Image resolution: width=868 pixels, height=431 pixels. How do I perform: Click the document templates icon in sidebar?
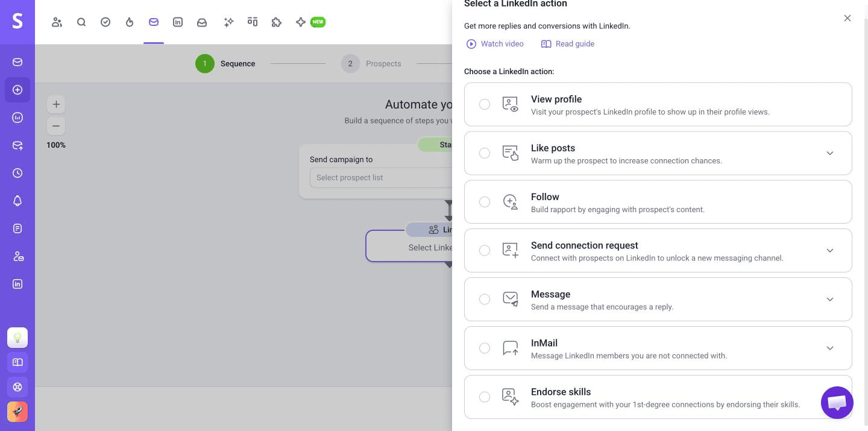pyautogui.click(x=17, y=228)
